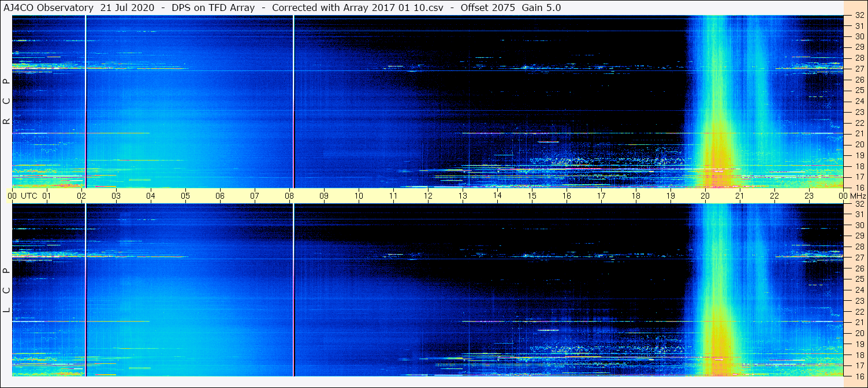868x388 pixels.
Task: Click the 27 MHz label of the RCP panel
Action: click(x=859, y=69)
